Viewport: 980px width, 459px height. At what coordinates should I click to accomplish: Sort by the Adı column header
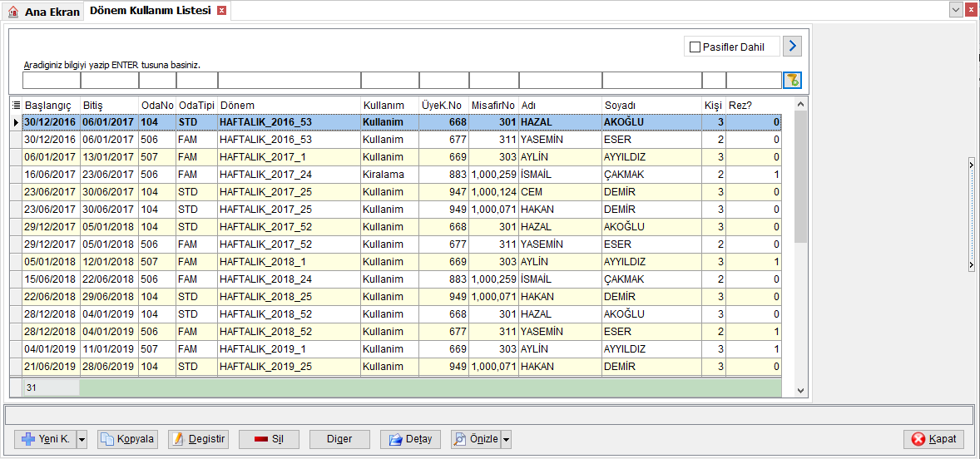(x=561, y=106)
